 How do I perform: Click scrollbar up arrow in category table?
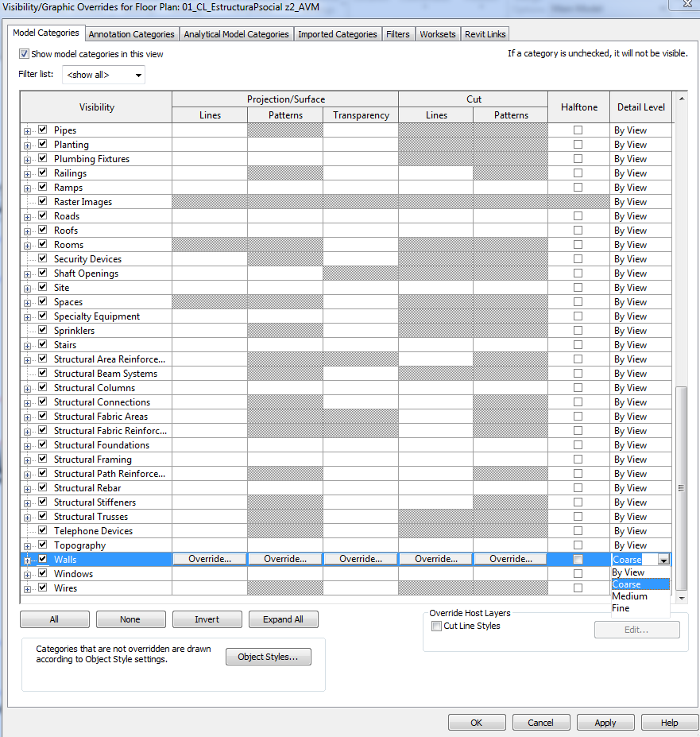pos(682,99)
